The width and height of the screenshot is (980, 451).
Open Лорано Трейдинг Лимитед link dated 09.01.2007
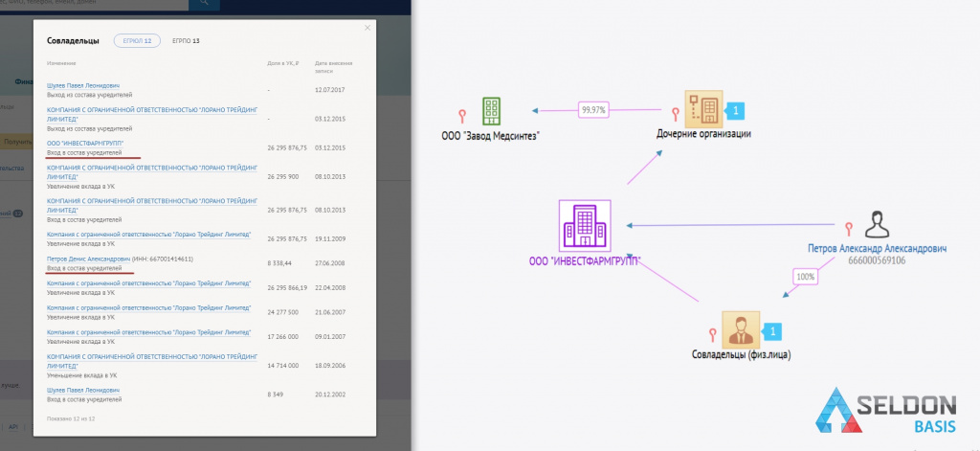pyautogui.click(x=148, y=333)
